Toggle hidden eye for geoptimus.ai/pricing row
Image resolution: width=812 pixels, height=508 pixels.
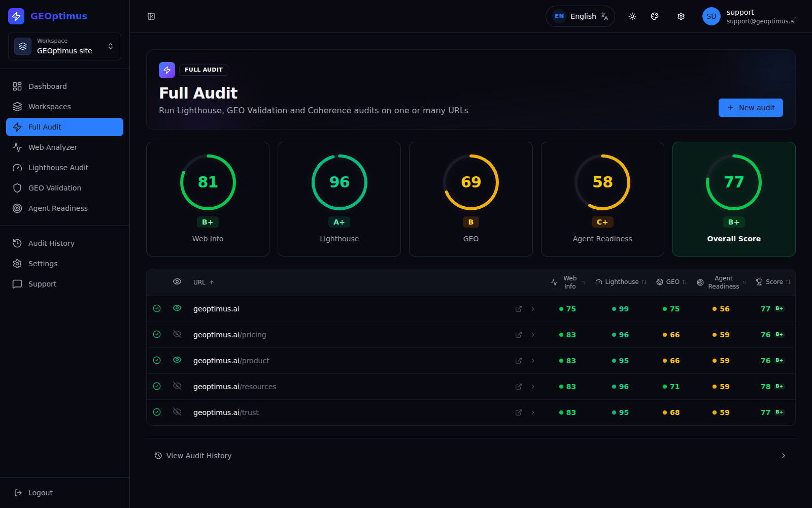(177, 334)
